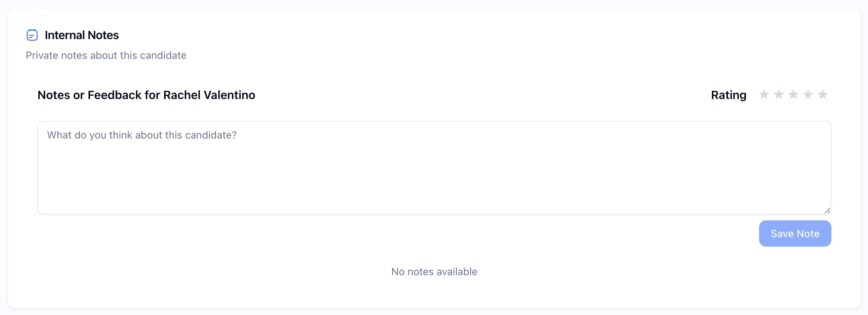This screenshot has height=315, width=868.
Task: Award five stars to Rachel Valentino
Action: click(822, 95)
